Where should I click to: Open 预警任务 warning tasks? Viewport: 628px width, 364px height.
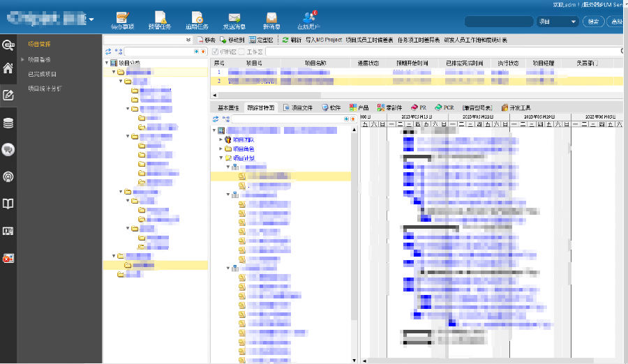[x=160, y=20]
